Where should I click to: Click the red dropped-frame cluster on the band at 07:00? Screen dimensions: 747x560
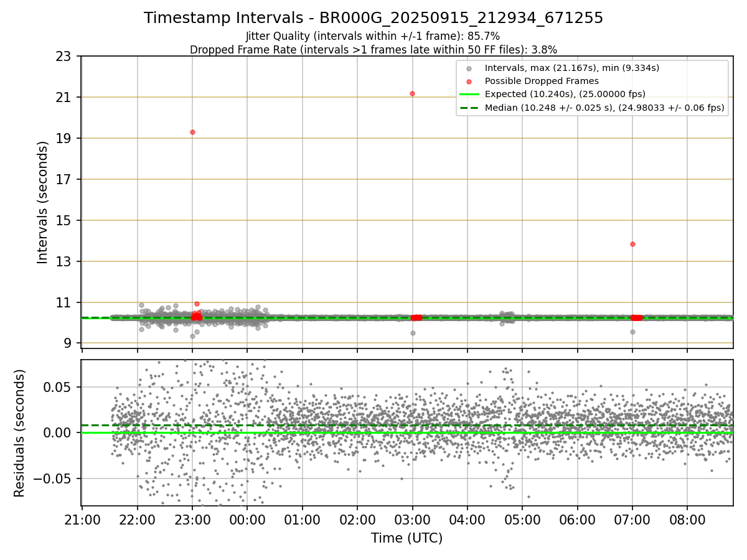pyautogui.click(x=636, y=317)
